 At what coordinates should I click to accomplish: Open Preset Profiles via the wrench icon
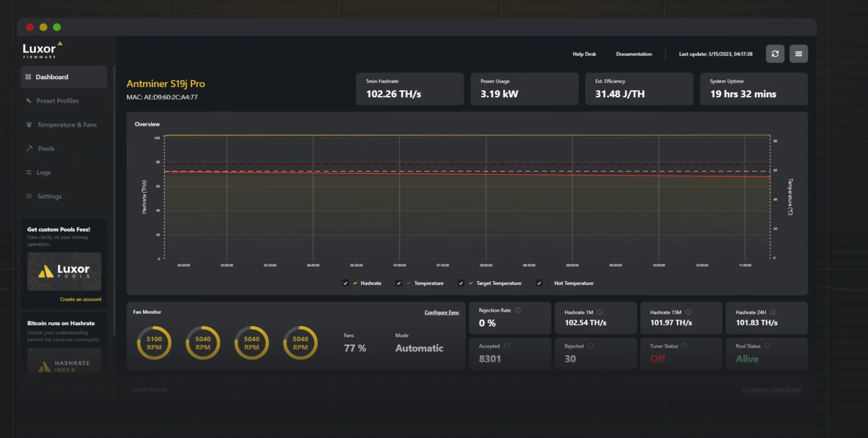(x=29, y=100)
